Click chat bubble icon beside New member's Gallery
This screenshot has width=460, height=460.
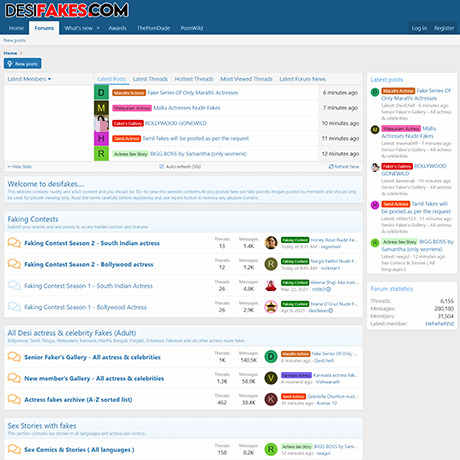(x=14, y=378)
